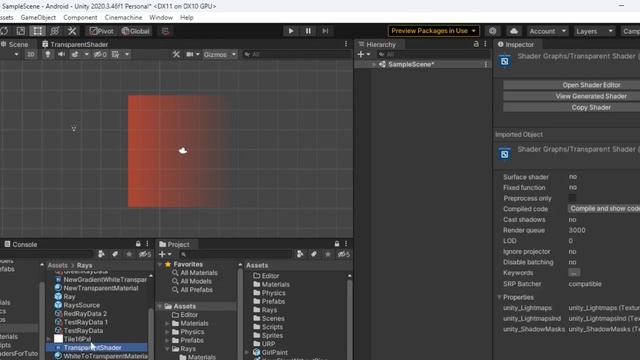This screenshot has height=360, width=640.
Task: Open scene effects dropdown arrow
Action: click(x=86, y=54)
